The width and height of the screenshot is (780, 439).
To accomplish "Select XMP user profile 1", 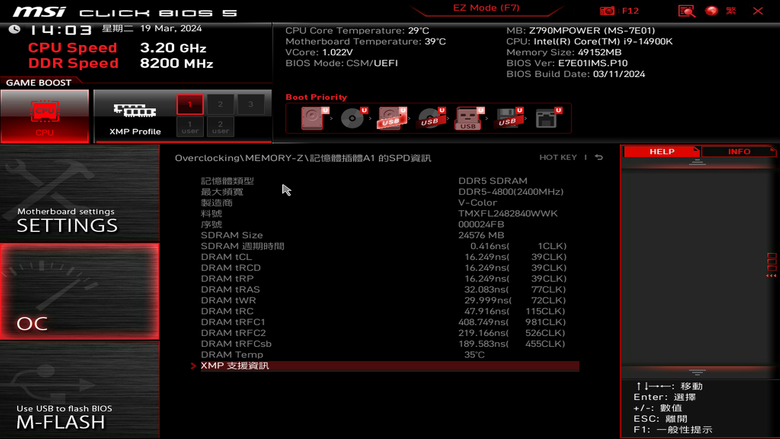I will (x=190, y=127).
